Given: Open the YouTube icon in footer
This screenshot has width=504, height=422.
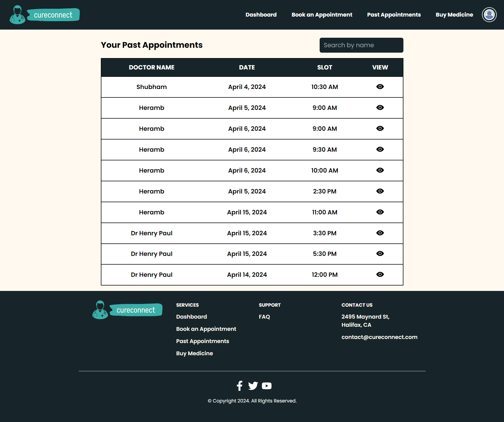Looking at the screenshot, I should coord(267,386).
